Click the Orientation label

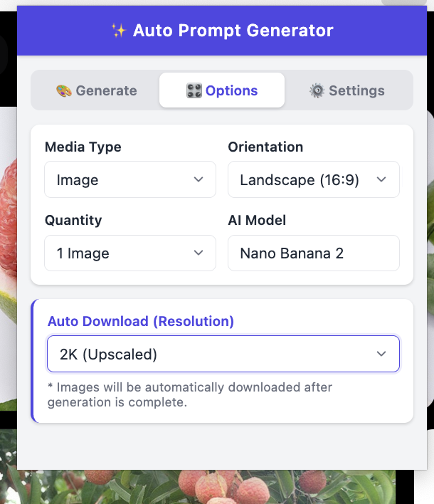(265, 147)
